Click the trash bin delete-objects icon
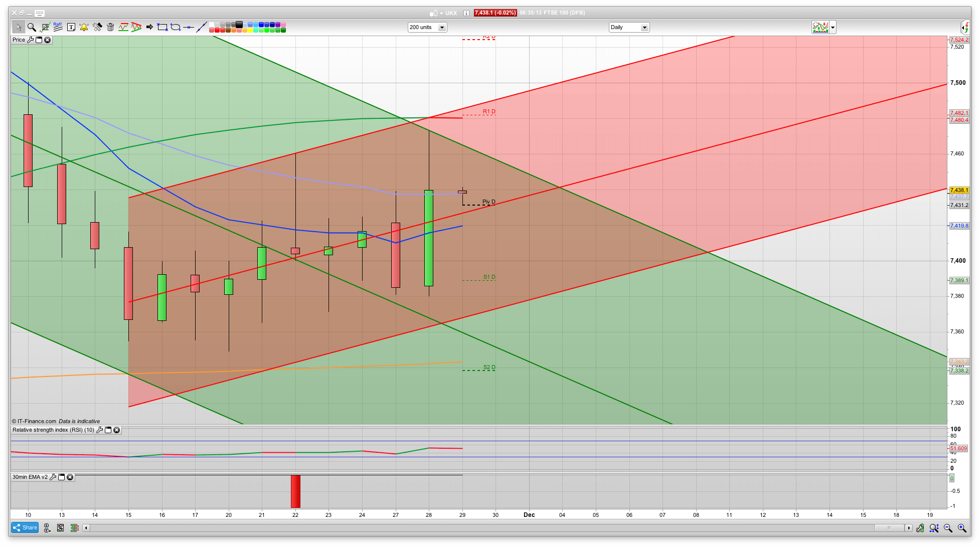 110,27
